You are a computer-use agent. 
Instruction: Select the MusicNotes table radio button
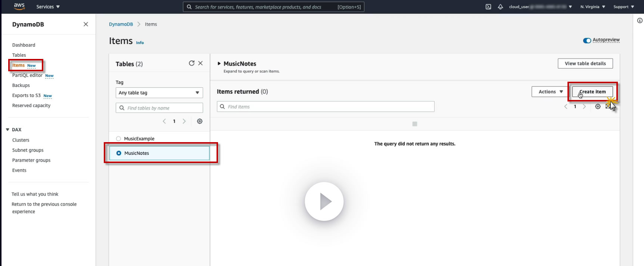coord(119,153)
